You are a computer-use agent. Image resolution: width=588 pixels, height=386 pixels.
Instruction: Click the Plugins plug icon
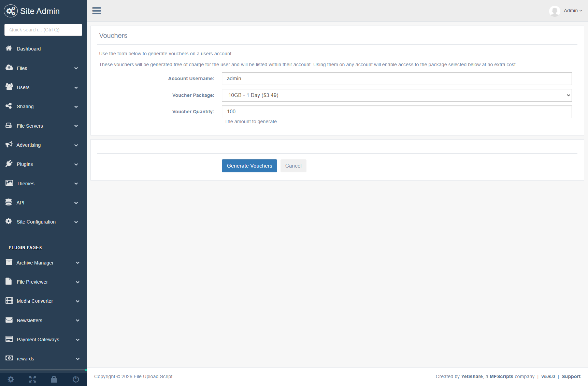9,164
